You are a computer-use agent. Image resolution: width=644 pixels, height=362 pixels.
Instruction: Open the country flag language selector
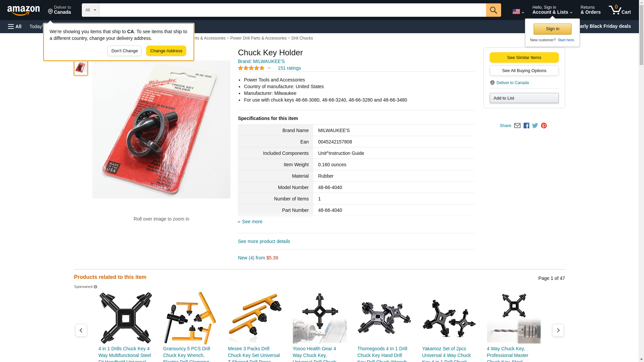coord(518,11)
